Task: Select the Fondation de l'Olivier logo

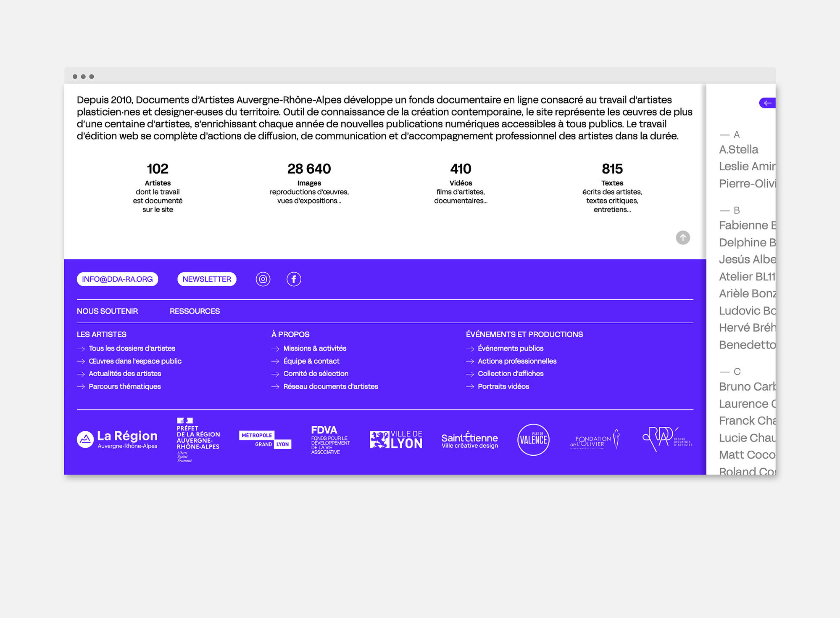Action: pyautogui.click(x=594, y=440)
